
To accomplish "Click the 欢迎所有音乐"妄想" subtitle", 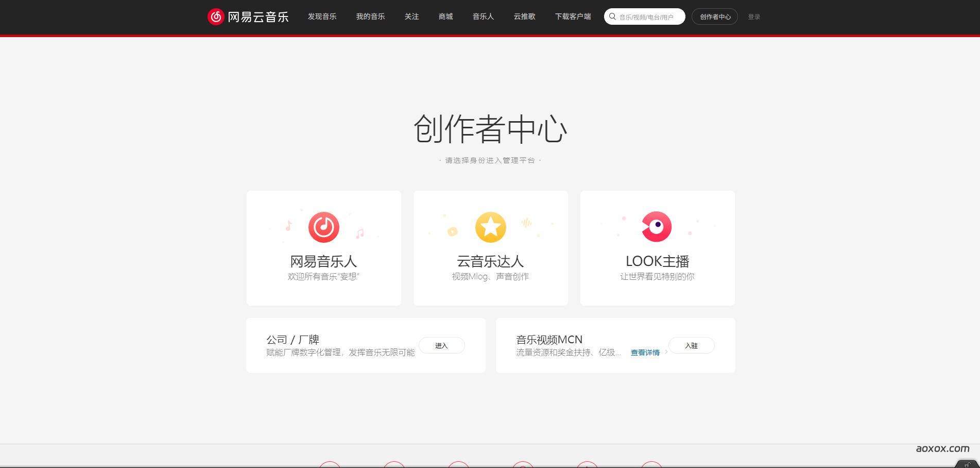I will click(324, 276).
